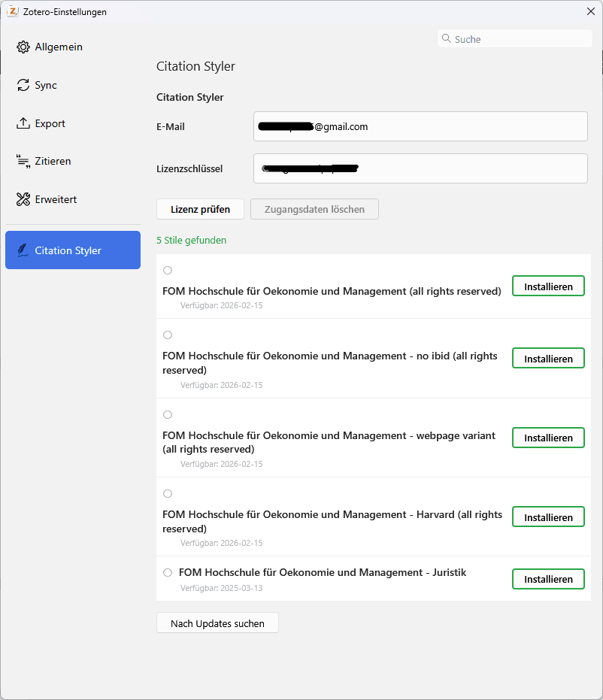Image resolution: width=603 pixels, height=700 pixels.
Task: Click the magnifier icon in search box
Action: (447, 39)
